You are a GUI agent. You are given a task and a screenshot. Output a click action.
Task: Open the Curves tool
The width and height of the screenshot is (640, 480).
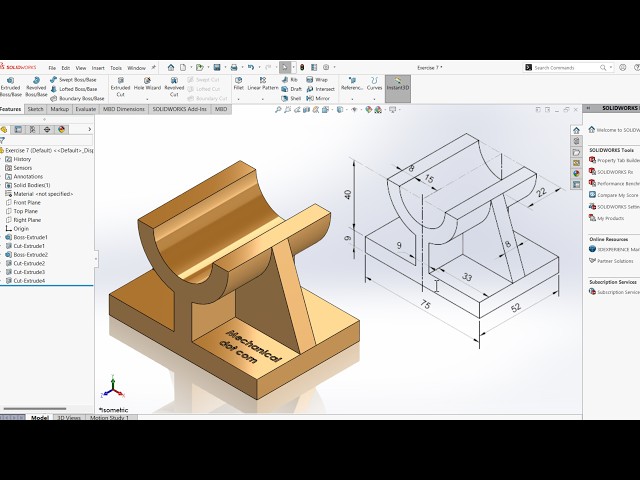tap(374, 84)
